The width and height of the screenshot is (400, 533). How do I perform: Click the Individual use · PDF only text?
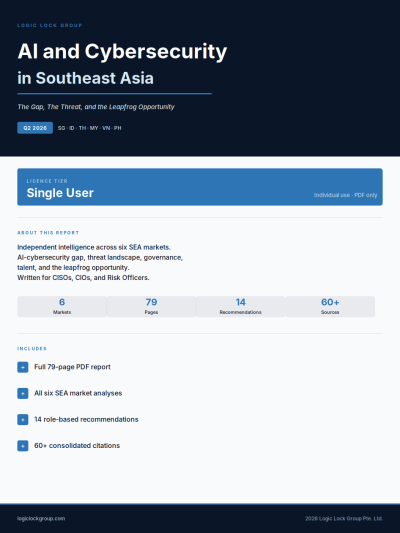(345, 195)
